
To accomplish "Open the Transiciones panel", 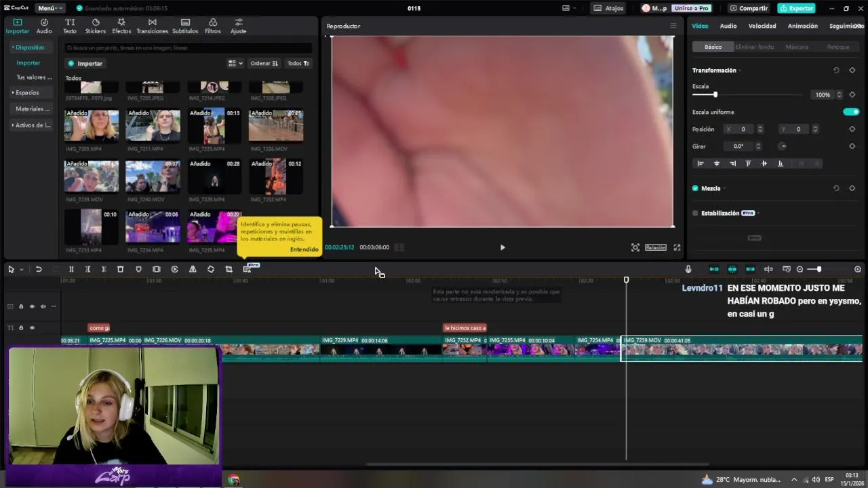I will pyautogui.click(x=152, y=26).
